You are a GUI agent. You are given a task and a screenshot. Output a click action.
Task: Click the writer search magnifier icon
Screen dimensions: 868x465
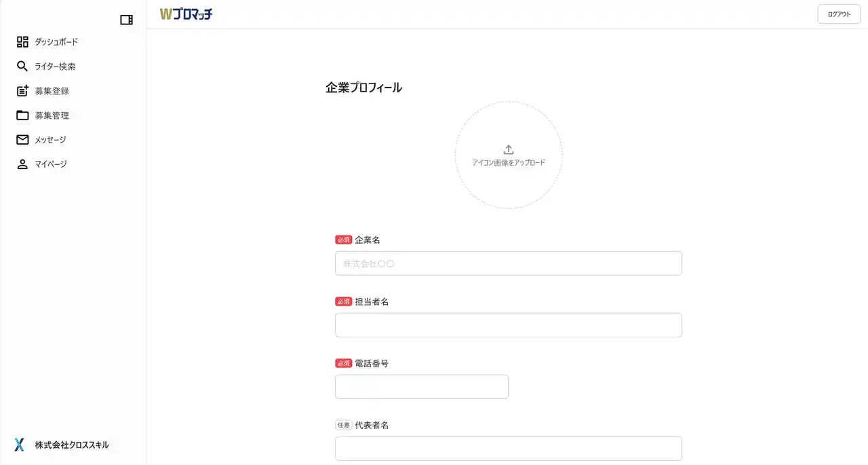[22, 67]
